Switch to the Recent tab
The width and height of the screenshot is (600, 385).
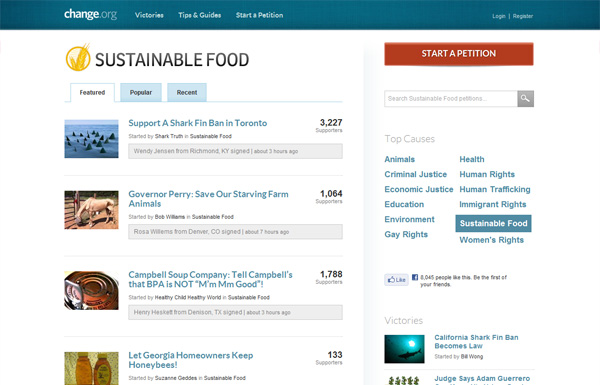point(187,93)
